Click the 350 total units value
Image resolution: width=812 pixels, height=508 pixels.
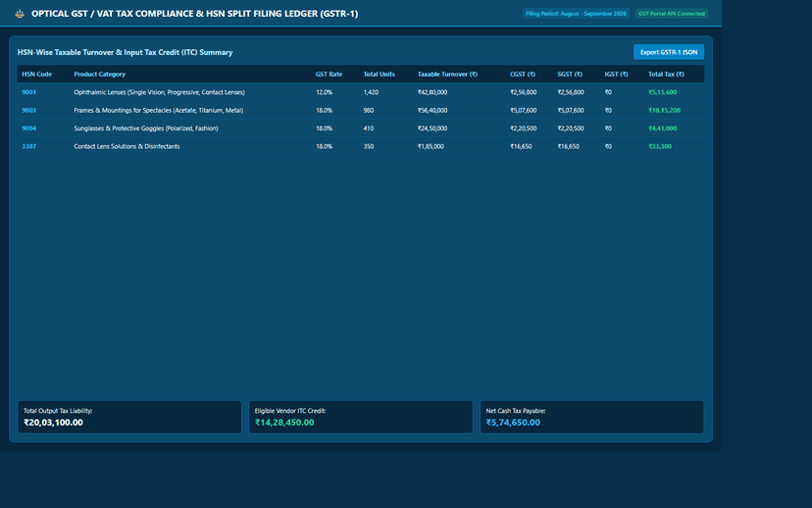[368, 146]
